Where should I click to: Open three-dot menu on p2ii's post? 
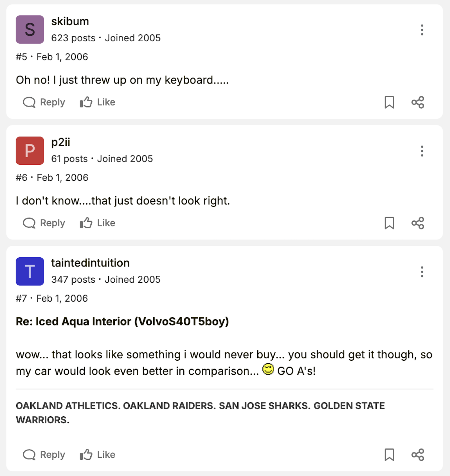[422, 151]
